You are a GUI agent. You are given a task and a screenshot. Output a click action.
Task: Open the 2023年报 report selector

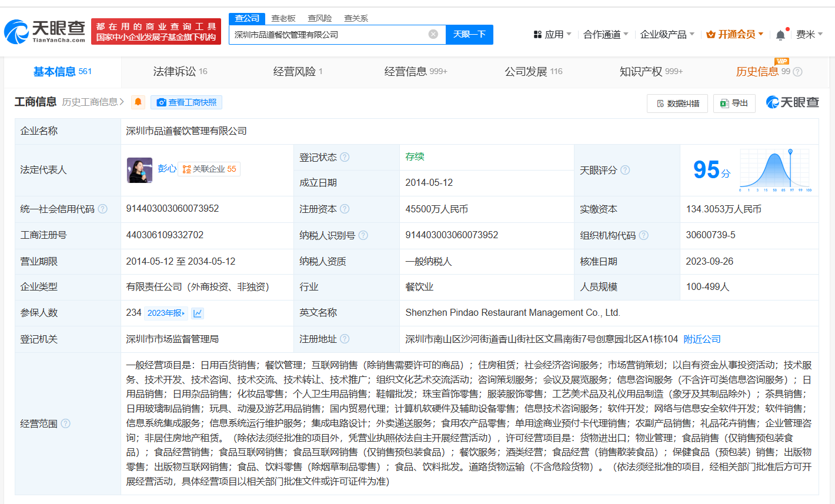click(x=166, y=313)
